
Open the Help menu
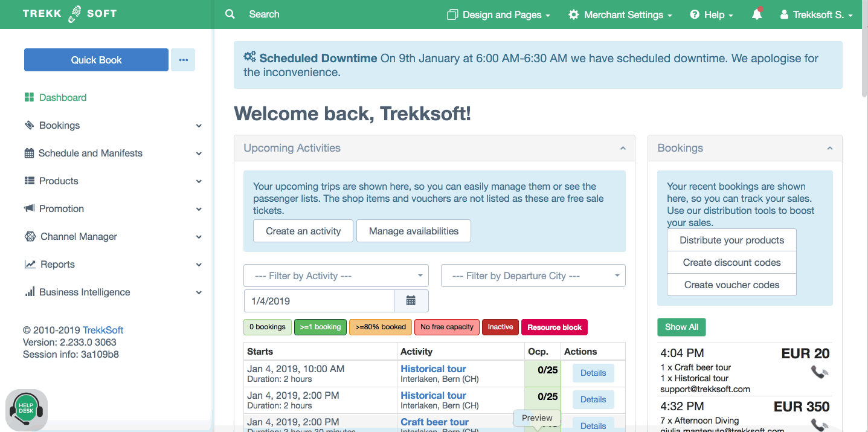click(x=712, y=15)
